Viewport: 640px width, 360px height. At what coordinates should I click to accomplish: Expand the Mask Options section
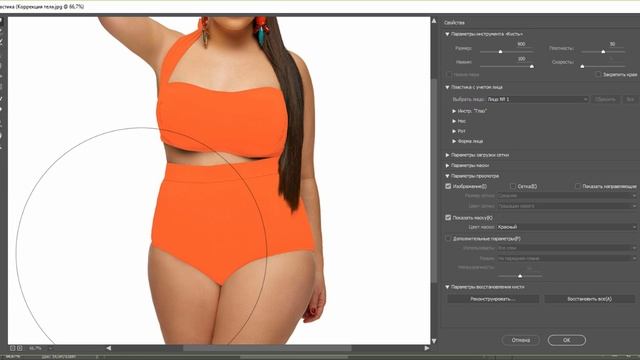pos(447,166)
